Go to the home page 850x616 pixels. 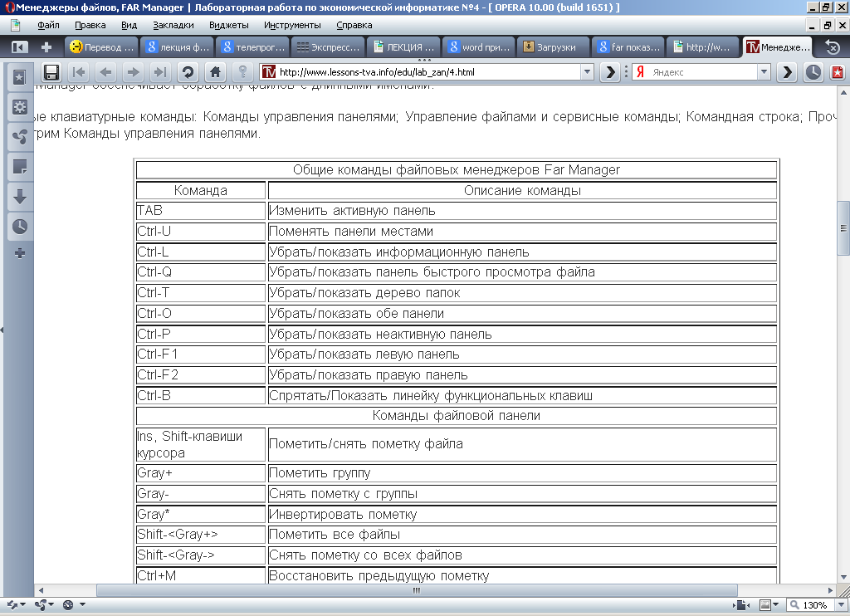click(215, 72)
